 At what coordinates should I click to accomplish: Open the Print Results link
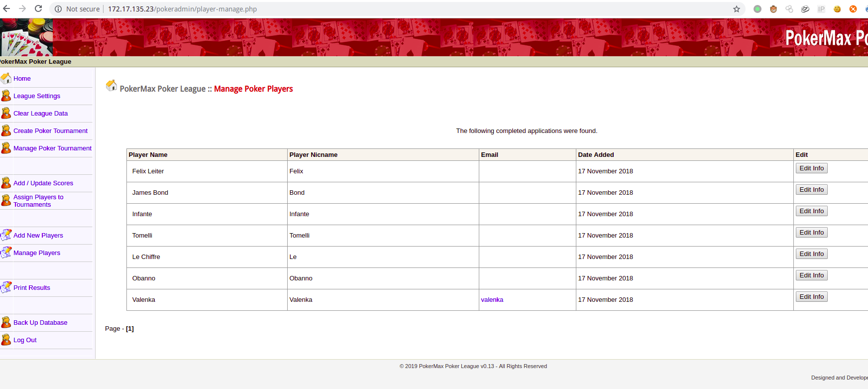tap(32, 287)
